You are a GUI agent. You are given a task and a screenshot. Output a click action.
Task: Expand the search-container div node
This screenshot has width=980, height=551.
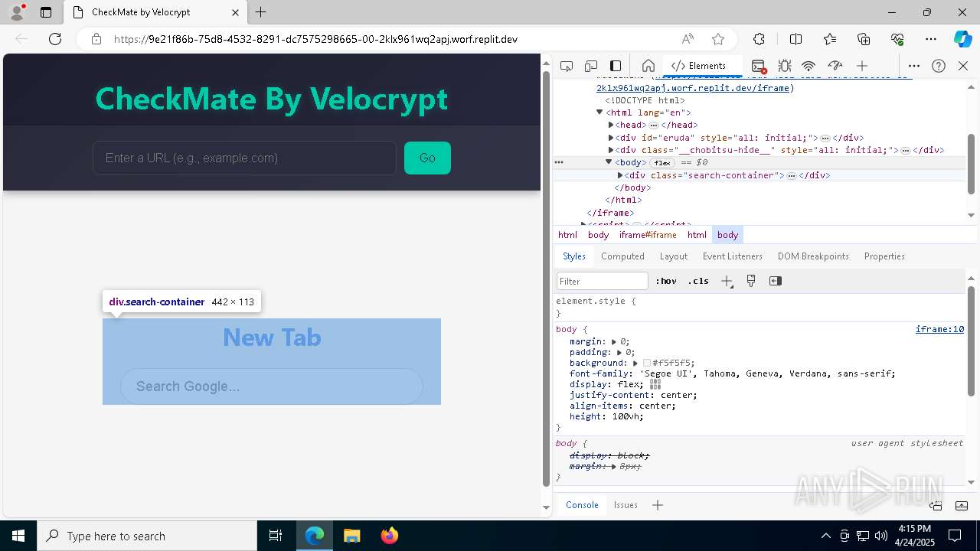(620, 175)
